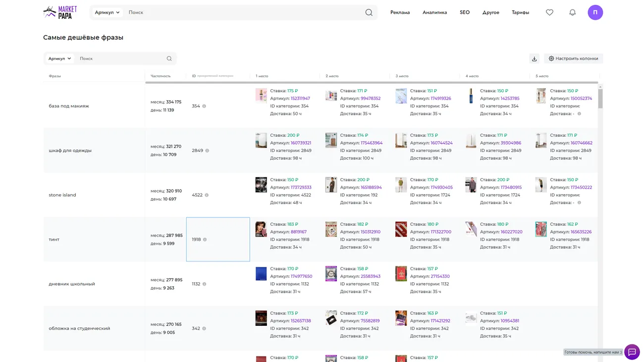
Task: Click the magnifier icon in top search bar
Action: [x=369, y=12]
